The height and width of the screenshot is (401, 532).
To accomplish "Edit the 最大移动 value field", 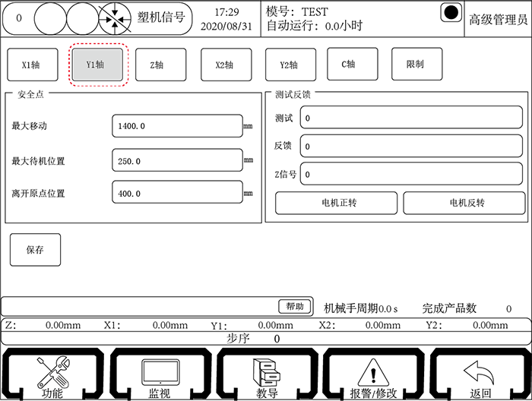I will 176,126.
